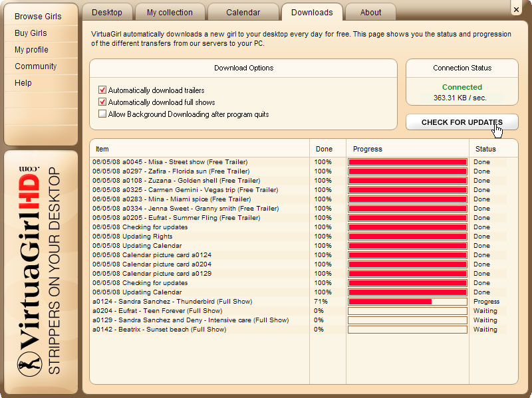Viewport: 532px width, 398px height.
Task: Open Browse Girls in the sidebar
Action: tap(38, 16)
